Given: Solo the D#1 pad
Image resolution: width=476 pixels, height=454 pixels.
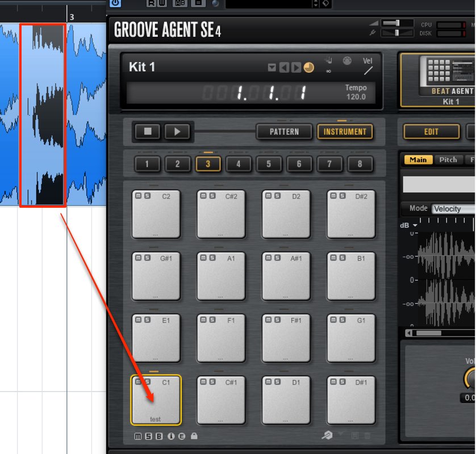Looking at the screenshot, I should click(343, 382).
